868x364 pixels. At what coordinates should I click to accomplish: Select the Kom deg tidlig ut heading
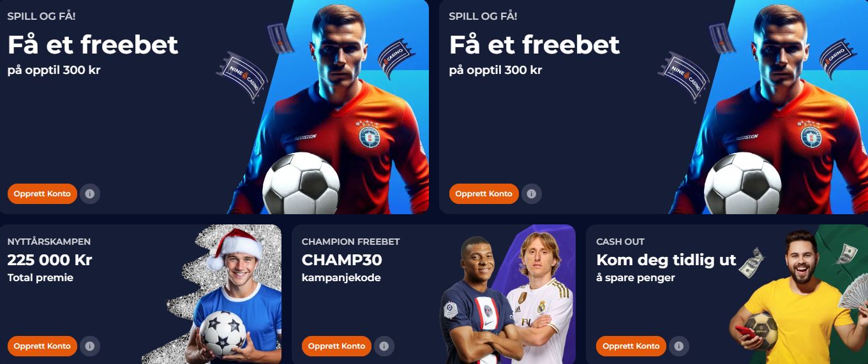coord(666,260)
